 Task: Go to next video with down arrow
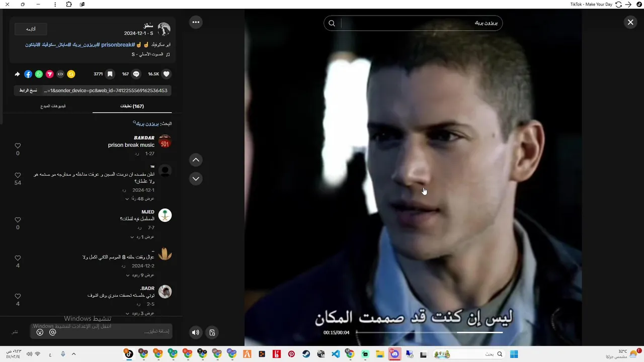[x=196, y=178]
